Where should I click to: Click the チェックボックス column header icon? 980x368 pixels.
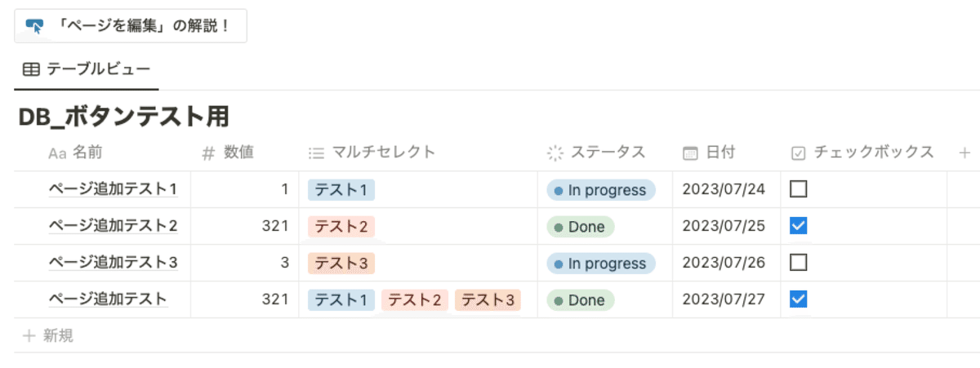(799, 153)
